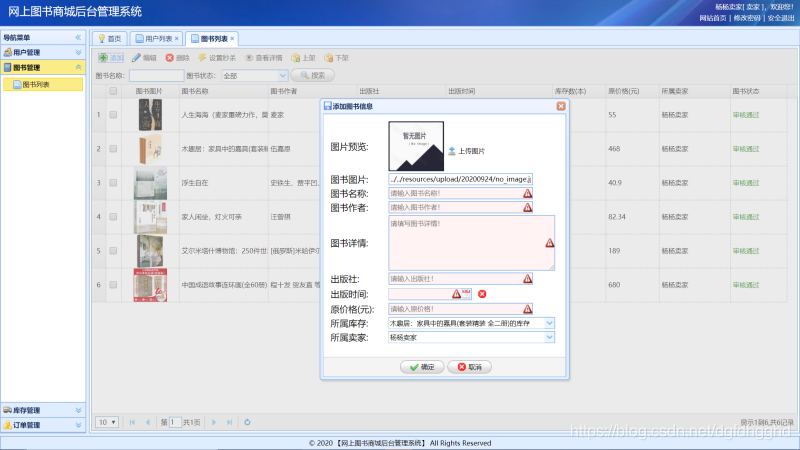
Task: Click the 图书名称 input in dialog
Action: pos(460,193)
